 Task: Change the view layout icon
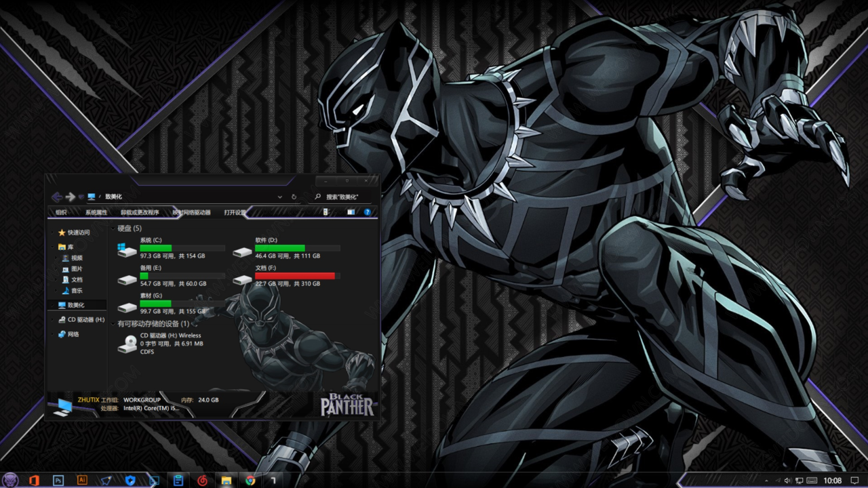[326, 212]
